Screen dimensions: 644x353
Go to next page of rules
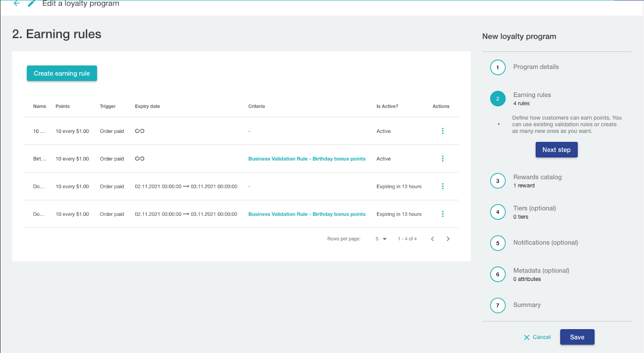448,239
